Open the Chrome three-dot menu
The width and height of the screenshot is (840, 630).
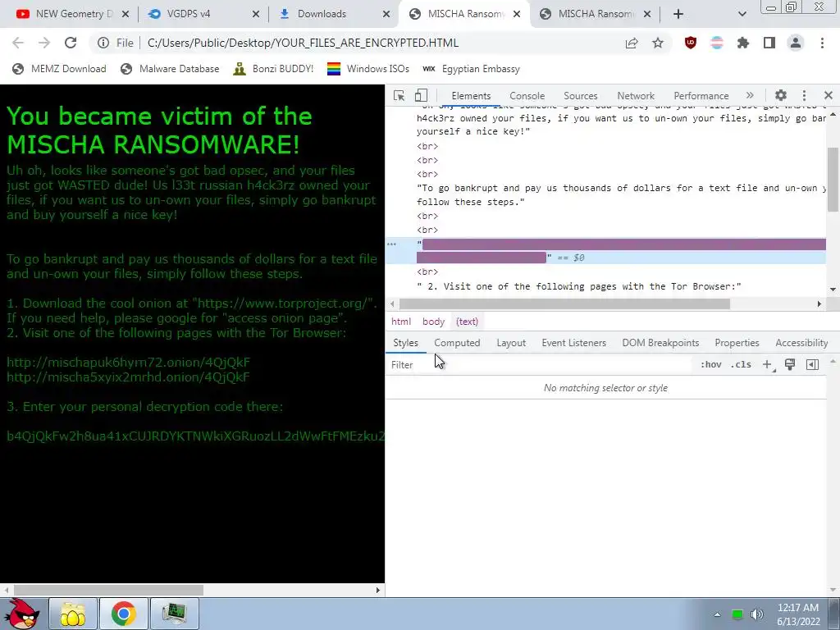pyautogui.click(x=822, y=43)
